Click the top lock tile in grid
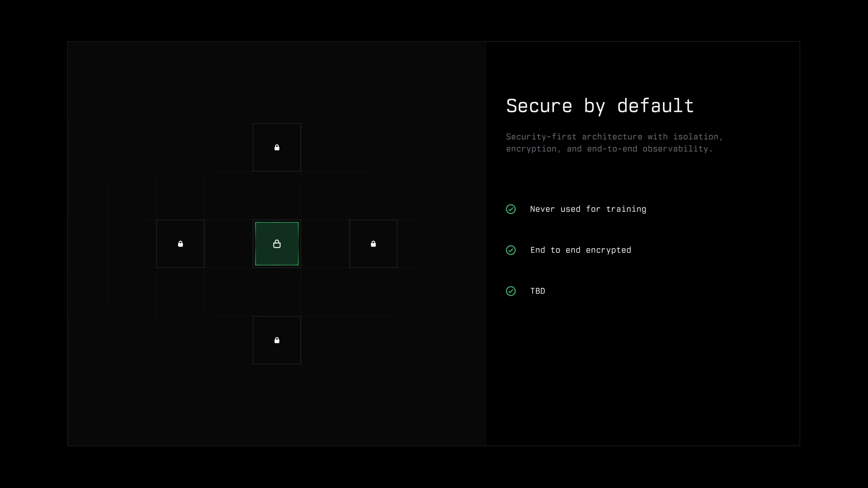 (277, 147)
